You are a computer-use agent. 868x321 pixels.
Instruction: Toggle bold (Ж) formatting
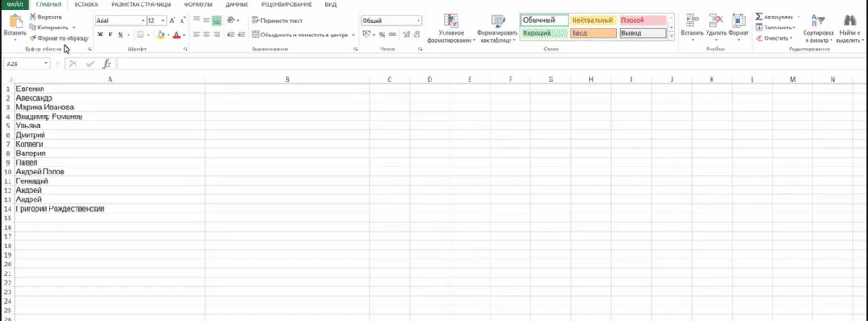pos(100,35)
